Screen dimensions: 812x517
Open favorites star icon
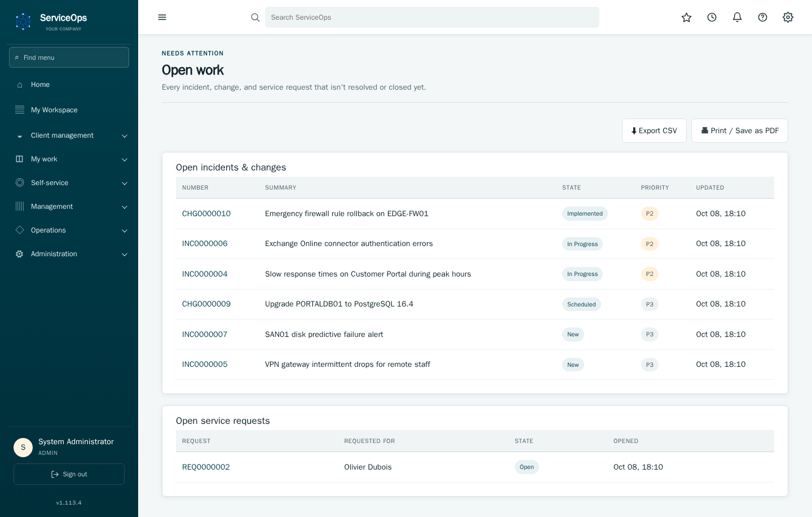pos(686,17)
